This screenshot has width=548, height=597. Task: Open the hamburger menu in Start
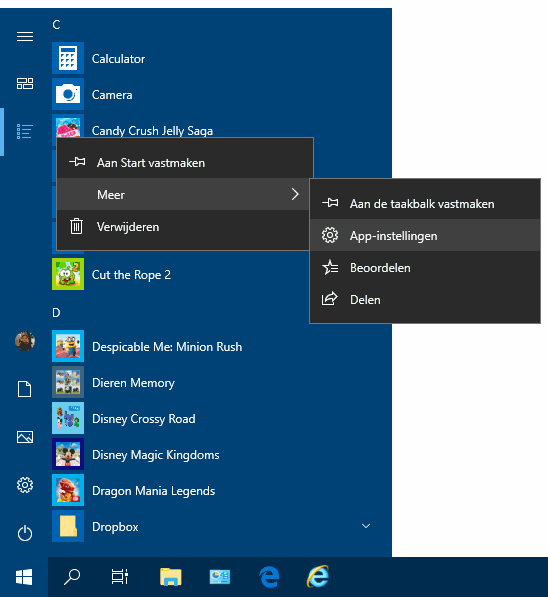point(25,37)
